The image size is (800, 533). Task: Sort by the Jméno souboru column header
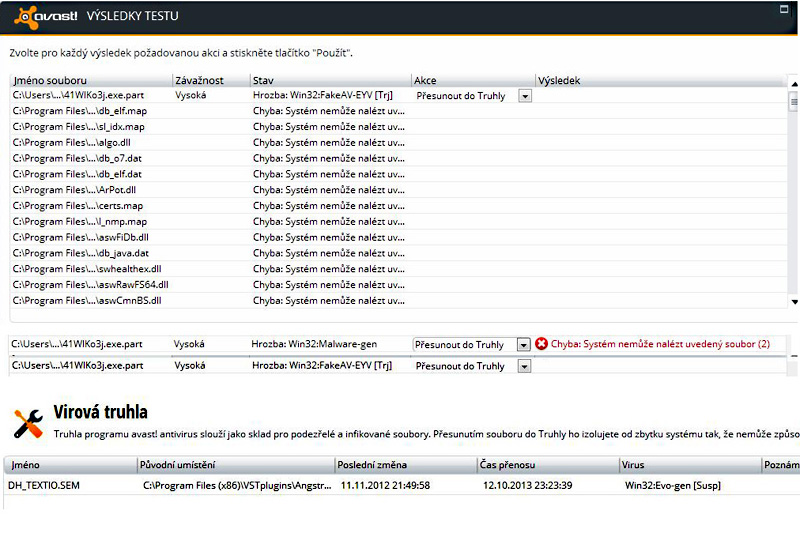coord(90,80)
